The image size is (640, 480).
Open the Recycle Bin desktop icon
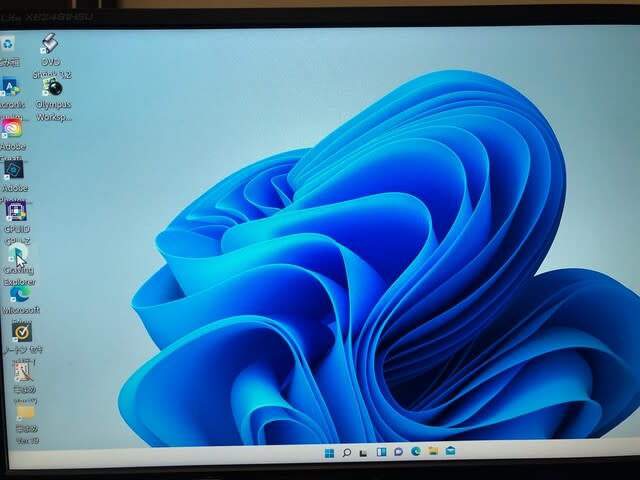pos(8,44)
